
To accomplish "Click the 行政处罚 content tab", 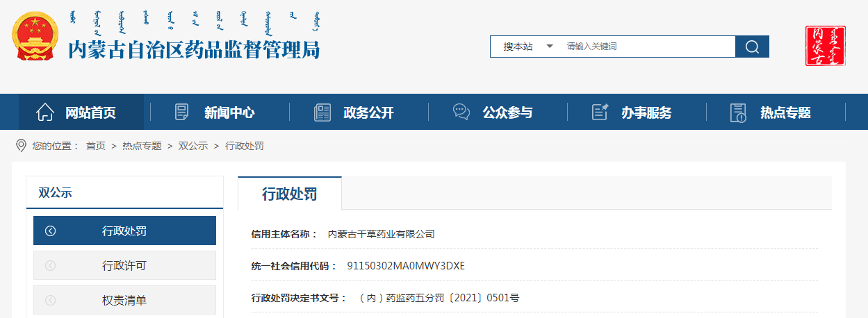I will pos(290,194).
